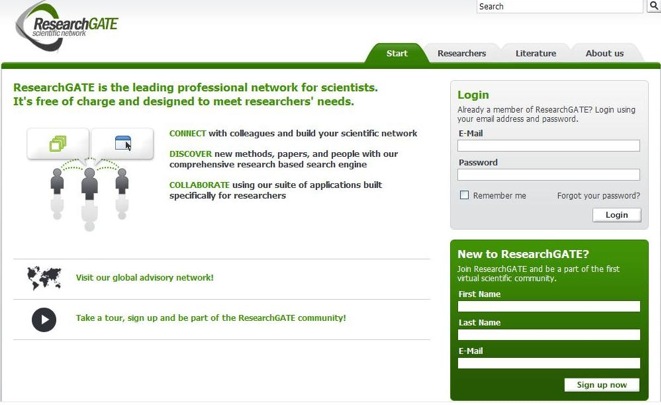This screenshot has width=661, height=405.
Task: Open the About us tab
Action: [x=604, y=53]
